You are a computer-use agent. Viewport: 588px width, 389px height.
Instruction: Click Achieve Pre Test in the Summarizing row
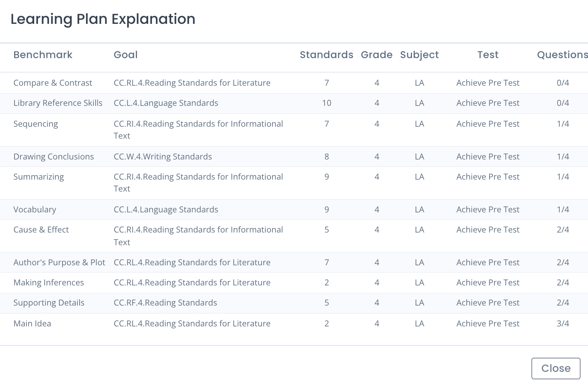click(488, 177)
